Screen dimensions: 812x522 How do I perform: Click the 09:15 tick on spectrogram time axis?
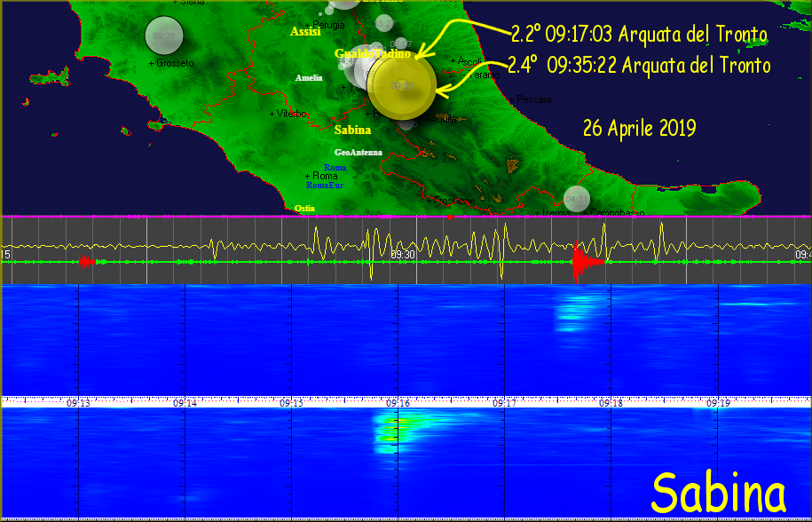291,402
